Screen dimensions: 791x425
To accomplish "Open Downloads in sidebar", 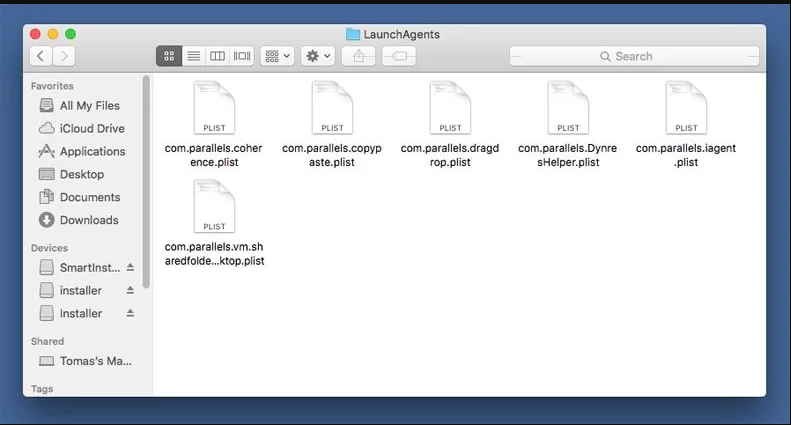I will 79,220.
